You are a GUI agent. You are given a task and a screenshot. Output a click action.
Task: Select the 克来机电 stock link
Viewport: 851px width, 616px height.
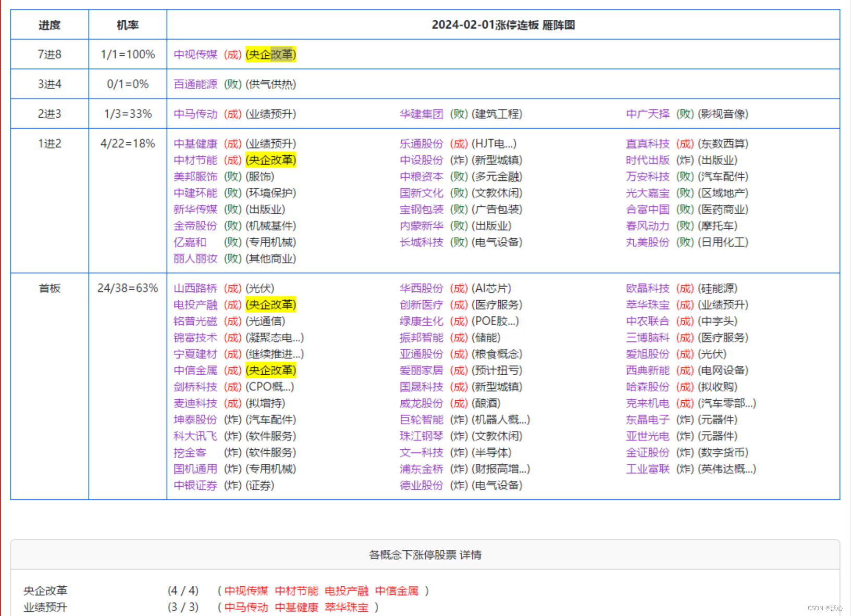tap(648, 403)
